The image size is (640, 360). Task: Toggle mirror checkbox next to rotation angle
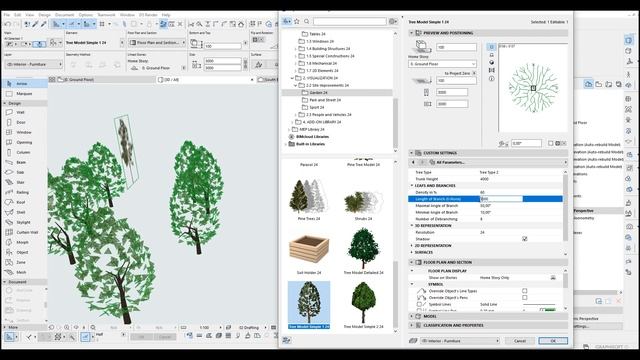(551, 143)
